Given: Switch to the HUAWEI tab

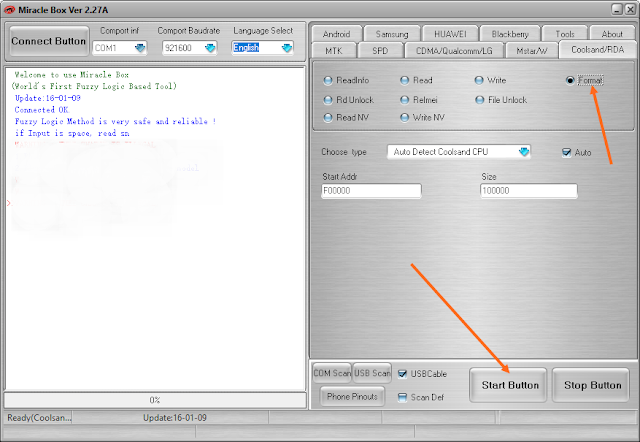Looking at the screenshot, I should click(x=450, y=34).
